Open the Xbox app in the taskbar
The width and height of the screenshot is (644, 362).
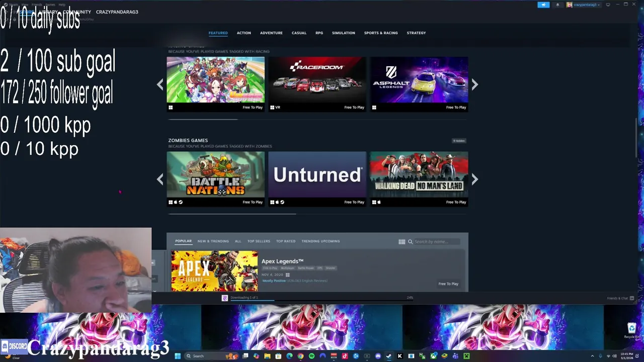tap(434, 356)
